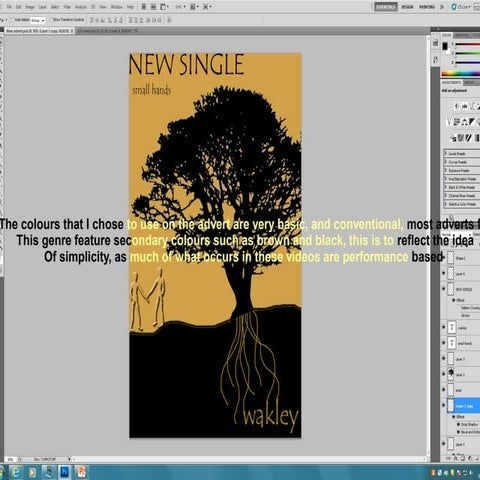Click the Distribute Top Edges icon
480x480 pixels.
131,20
